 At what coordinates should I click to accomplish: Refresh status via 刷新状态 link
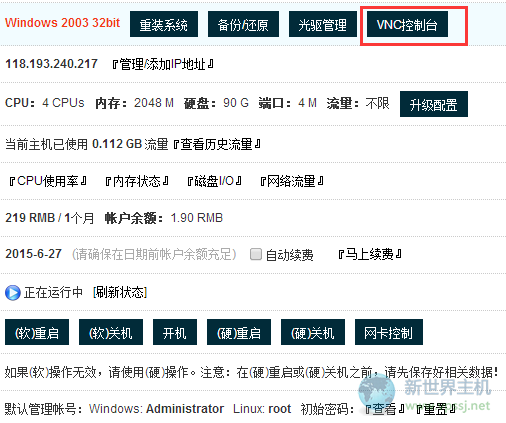pos(120,293)
